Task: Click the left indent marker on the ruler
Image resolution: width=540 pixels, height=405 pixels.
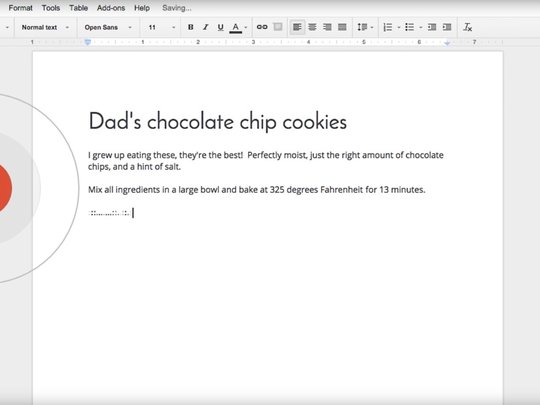Action: click(88, 42)
